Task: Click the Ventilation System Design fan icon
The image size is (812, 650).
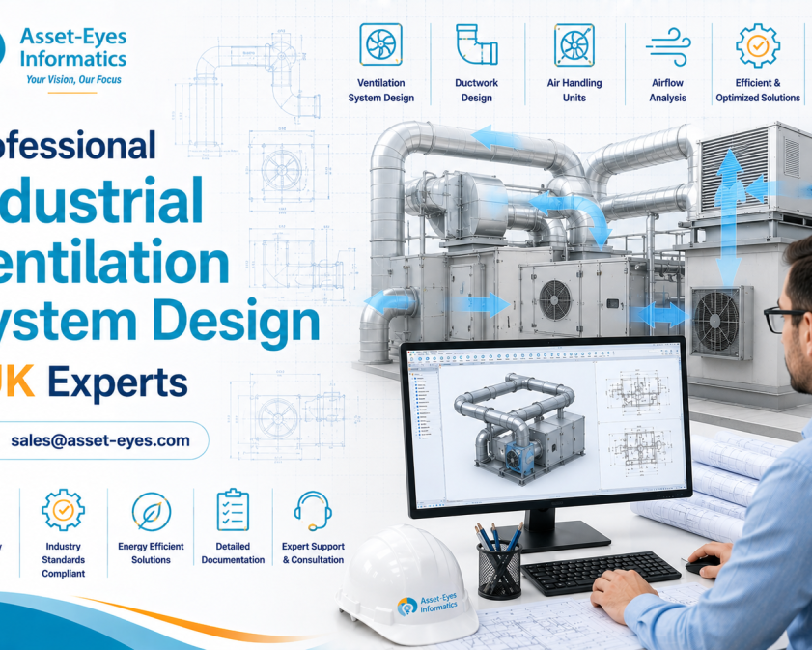Action: (x=380, y=44)
